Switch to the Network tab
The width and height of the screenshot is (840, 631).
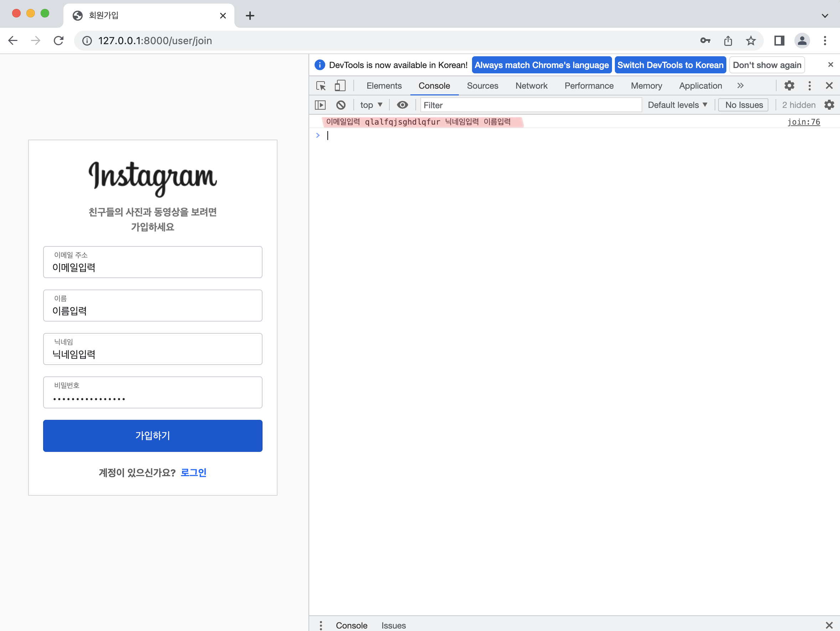[x=531, y=86]
